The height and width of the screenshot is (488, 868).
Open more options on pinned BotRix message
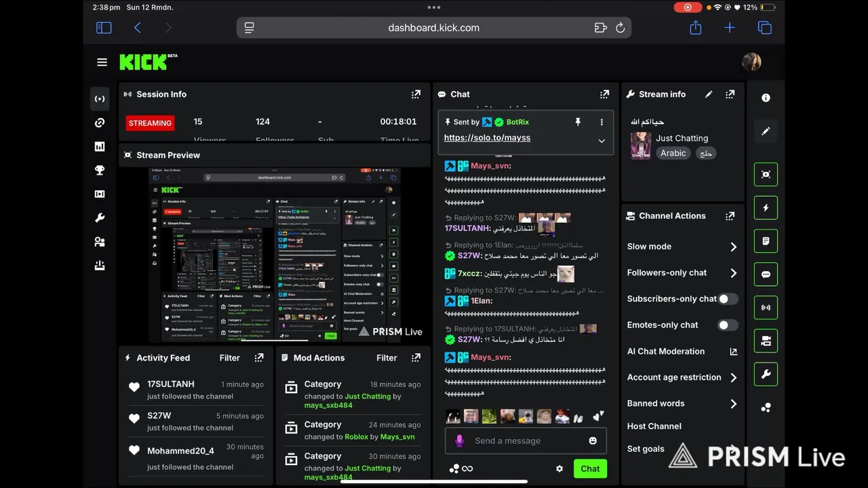pyautogui.click(x=601, y=122)
